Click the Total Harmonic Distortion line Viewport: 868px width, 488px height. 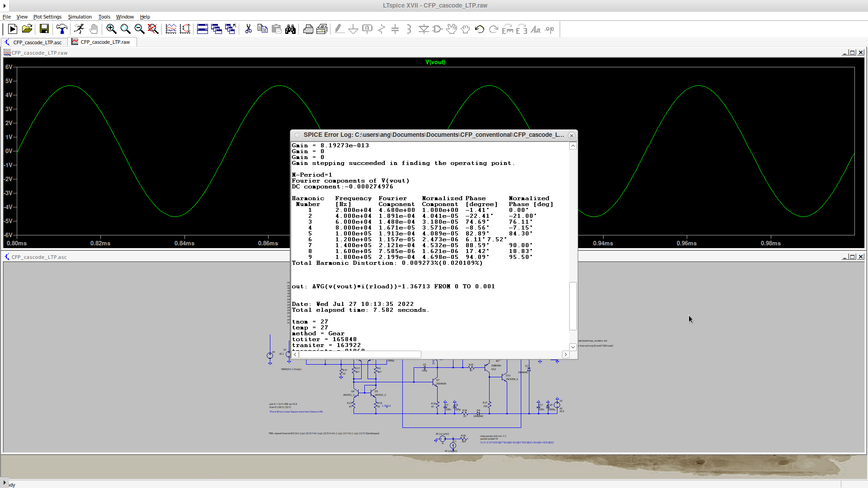[387, 263]
